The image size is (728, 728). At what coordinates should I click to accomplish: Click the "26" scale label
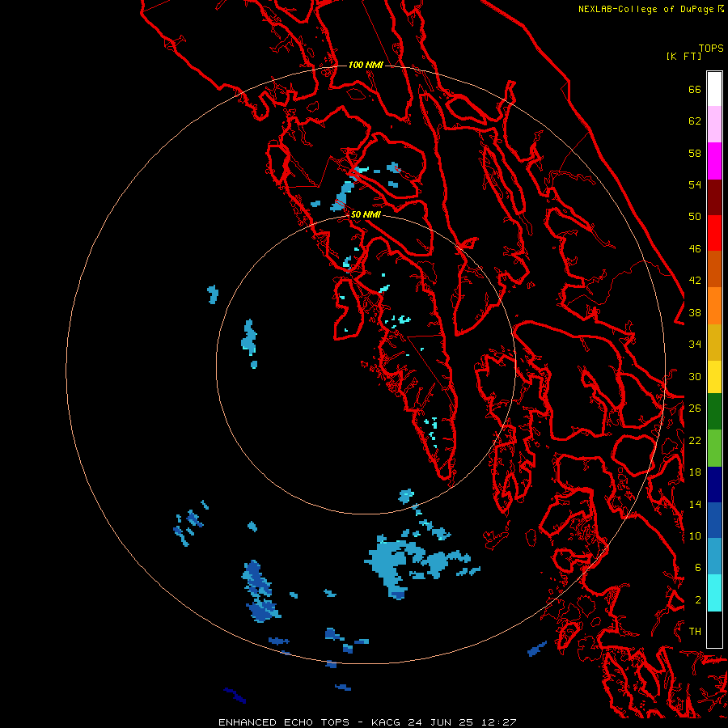pos(695,408)
